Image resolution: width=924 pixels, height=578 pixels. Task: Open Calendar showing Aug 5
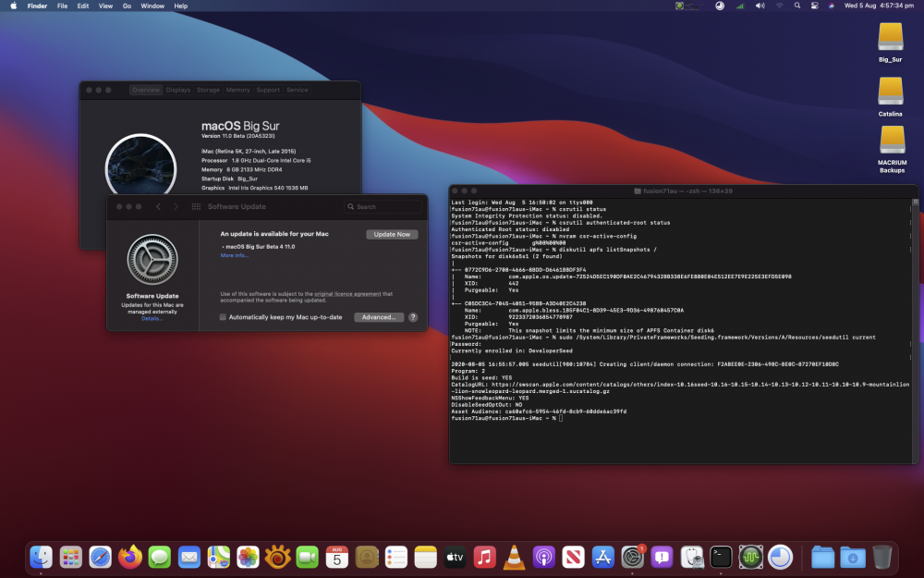[337, 557]
